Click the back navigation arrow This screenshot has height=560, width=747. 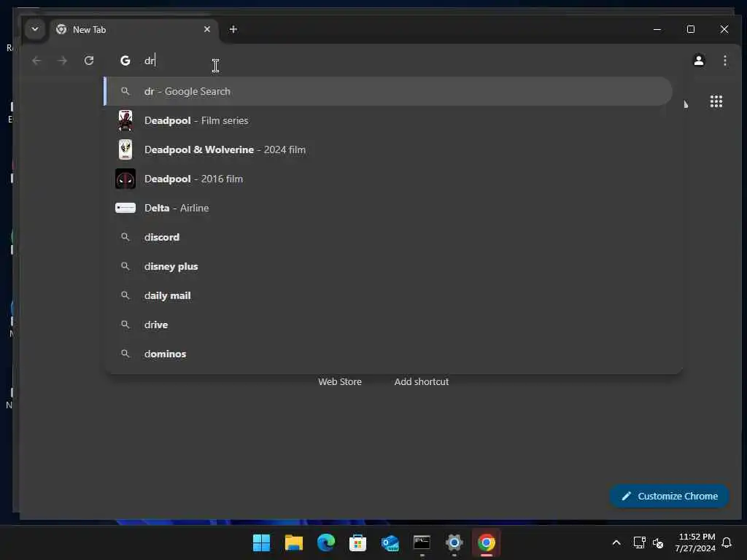36,61
